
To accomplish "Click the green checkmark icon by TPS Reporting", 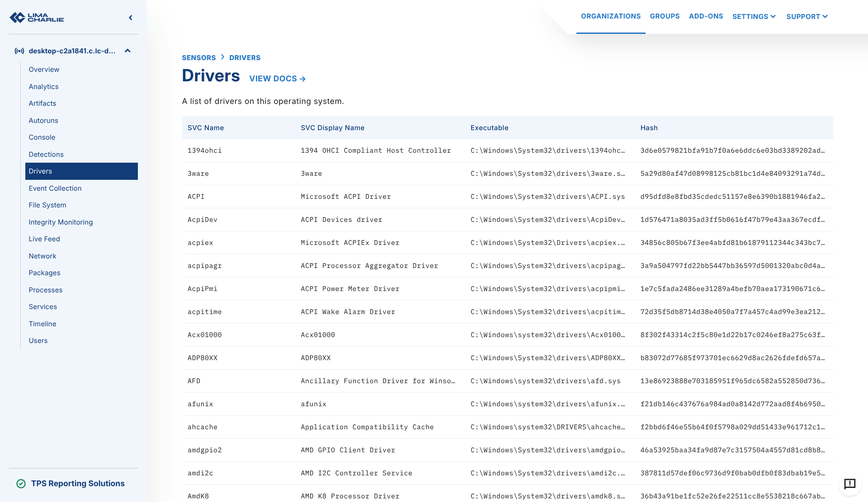I will click(21, 483).
